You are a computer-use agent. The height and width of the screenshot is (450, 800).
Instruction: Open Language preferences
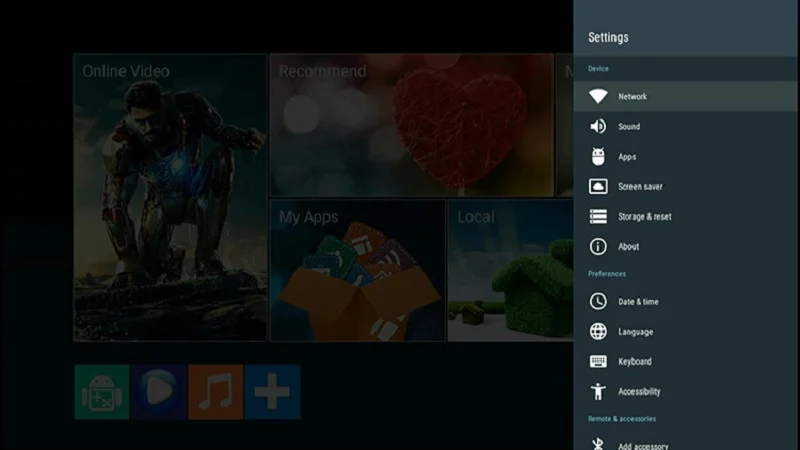click(x=686, y=331)
